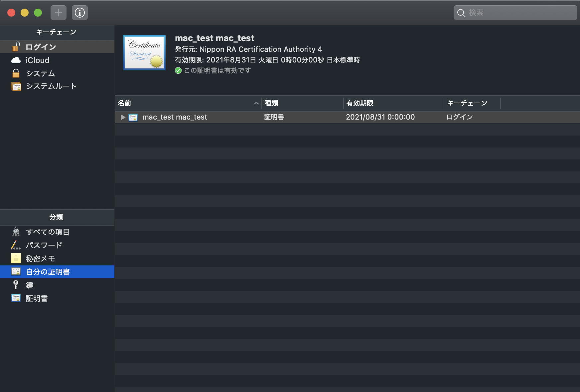Expand the mac_test certificate disclosure triangle
The image size is (580, 392).
pos(123,117)
